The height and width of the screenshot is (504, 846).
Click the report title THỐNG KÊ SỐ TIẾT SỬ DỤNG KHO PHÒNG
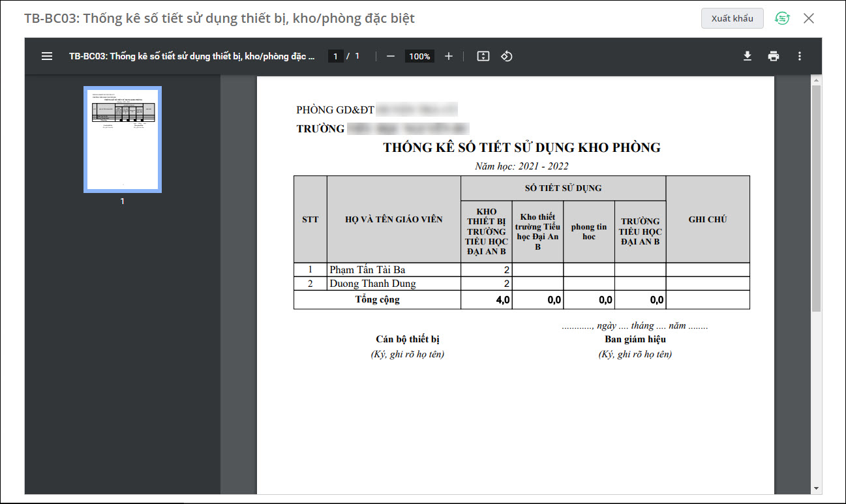[522, 147]
